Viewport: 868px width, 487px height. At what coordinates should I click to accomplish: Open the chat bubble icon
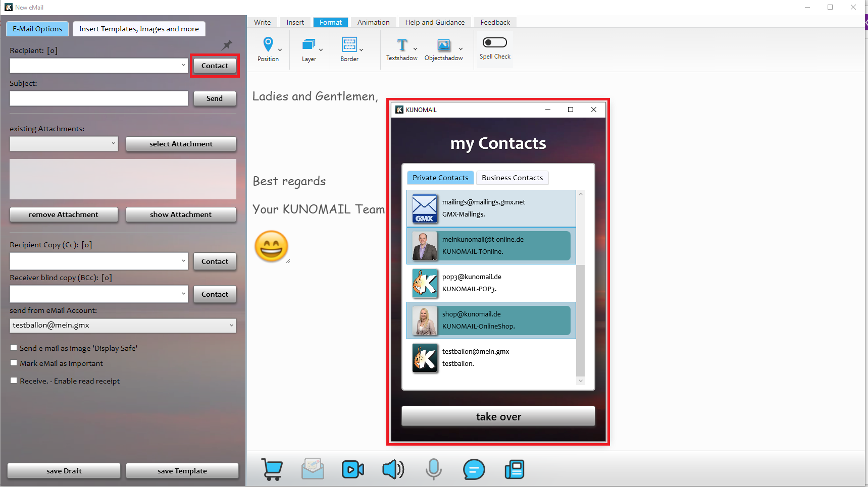point(474,469)
